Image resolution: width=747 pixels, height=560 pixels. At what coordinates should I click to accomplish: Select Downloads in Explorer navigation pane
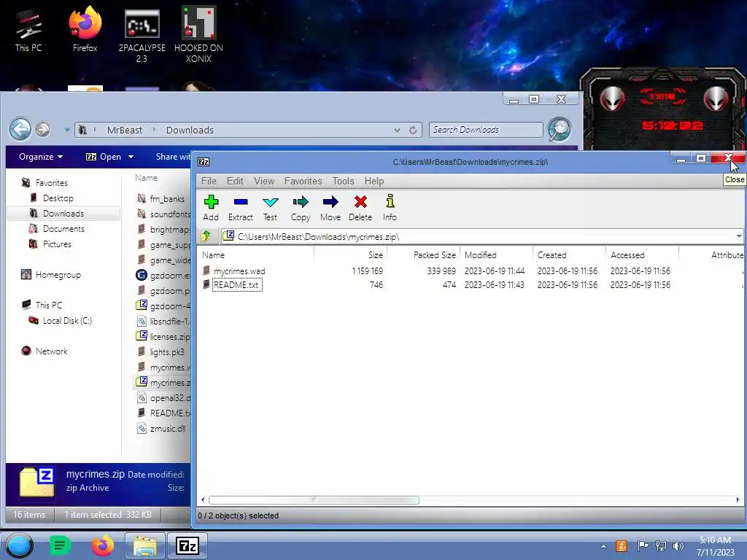[x=63, y=214]
